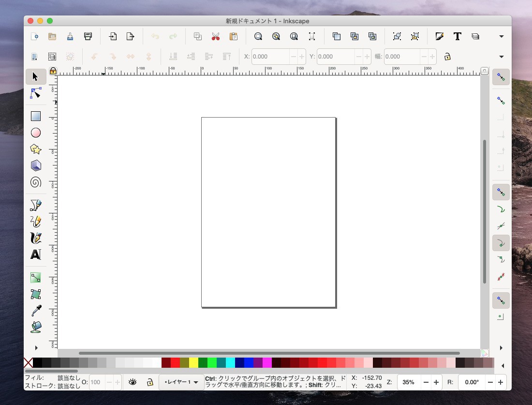The width and height of the screenshot is (532, 405).
Task: Toggle the current layer lock
Action: [x=150, y=382]
